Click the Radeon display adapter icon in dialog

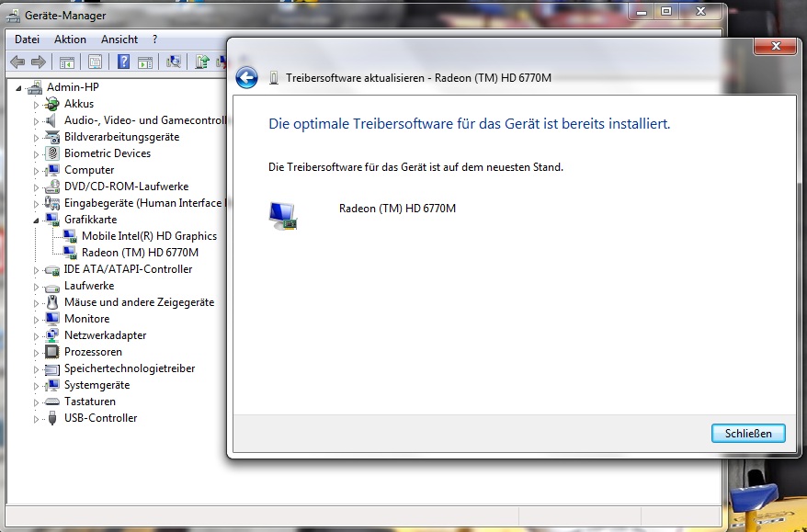[x=282, y=216]
